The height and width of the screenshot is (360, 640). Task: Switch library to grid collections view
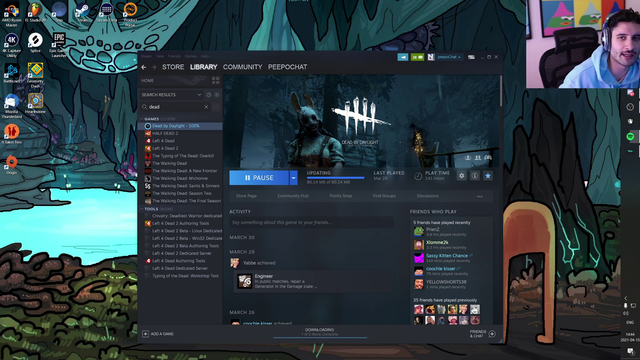click(216, 80)
